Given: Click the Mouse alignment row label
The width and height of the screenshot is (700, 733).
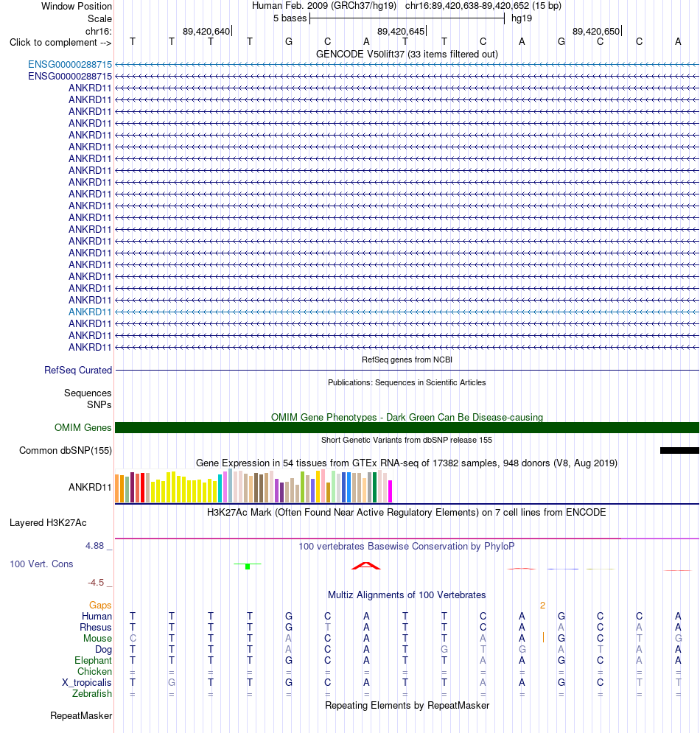Looking at the screenshot, I should [98, 639].
